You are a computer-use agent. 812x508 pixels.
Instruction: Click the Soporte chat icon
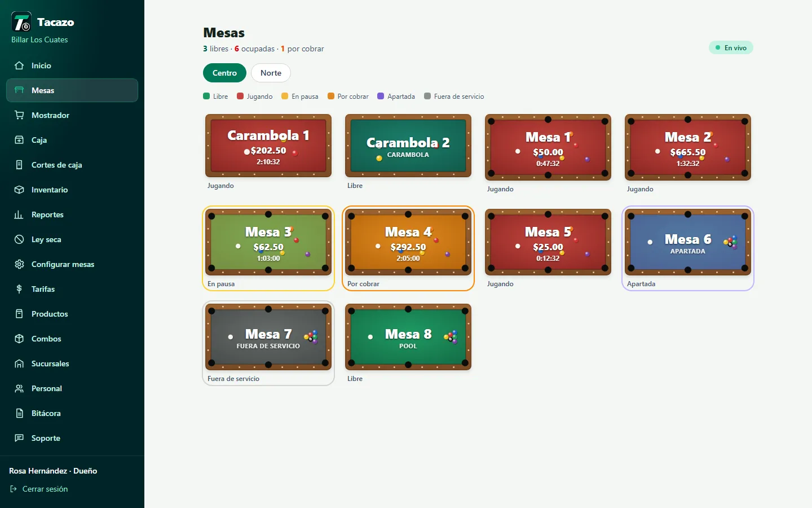pyautogui.click(x=19, y=438)
